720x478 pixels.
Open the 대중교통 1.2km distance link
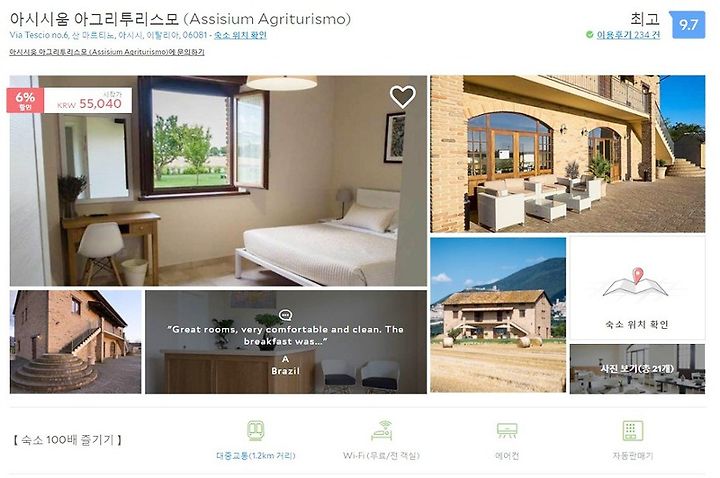255,456
